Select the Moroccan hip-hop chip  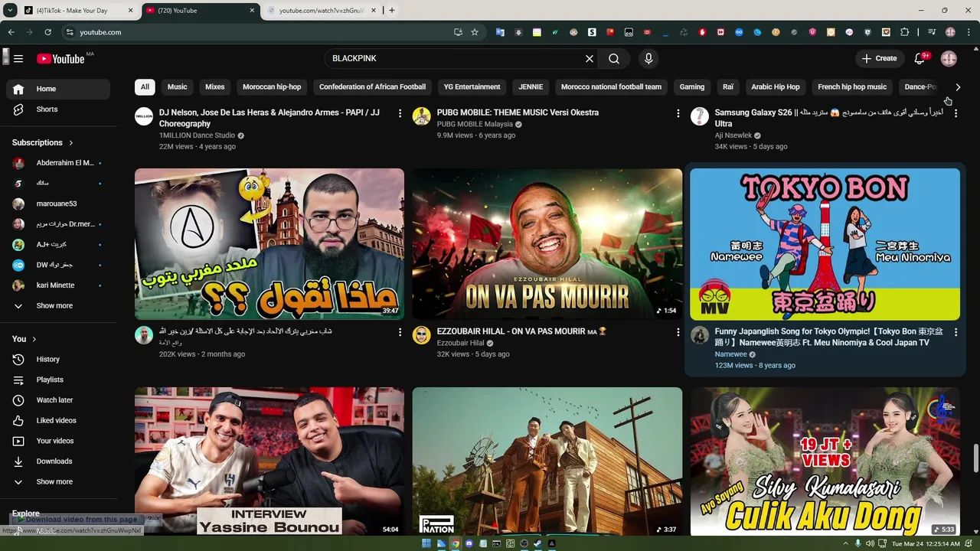(272, 87)
